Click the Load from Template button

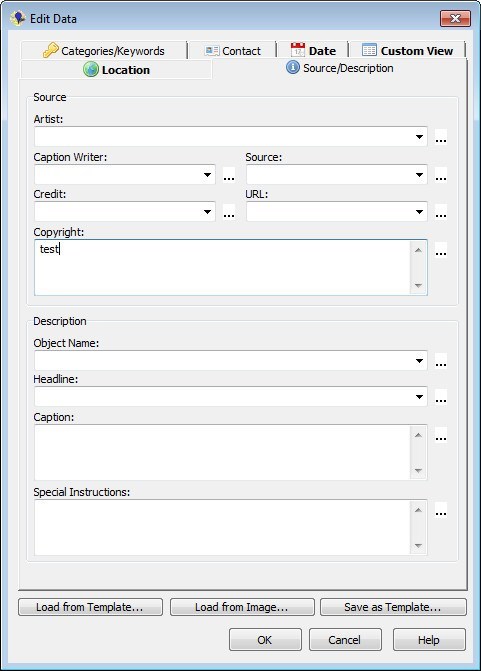point(90,607)
